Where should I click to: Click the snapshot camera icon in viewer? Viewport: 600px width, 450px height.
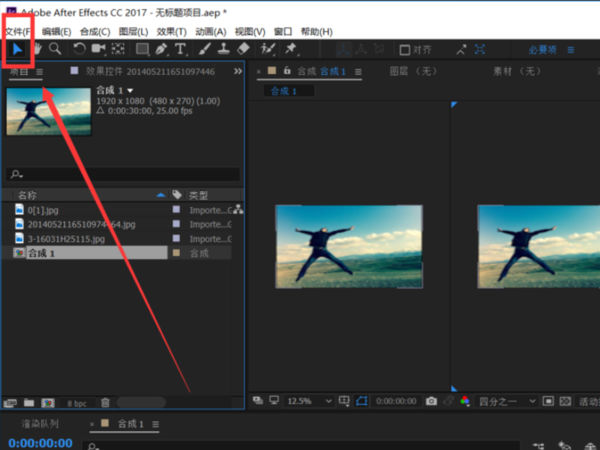[431, 401]
